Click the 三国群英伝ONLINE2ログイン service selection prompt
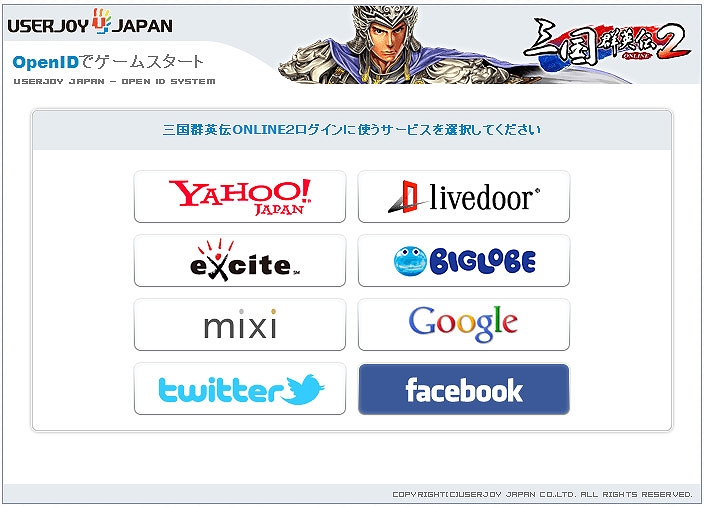The width and height of the screenshot is (704, 506). pyautogui.click(x=352, y=130)
